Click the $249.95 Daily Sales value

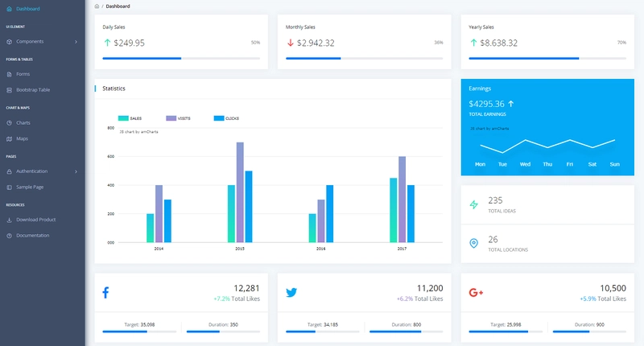129,43
